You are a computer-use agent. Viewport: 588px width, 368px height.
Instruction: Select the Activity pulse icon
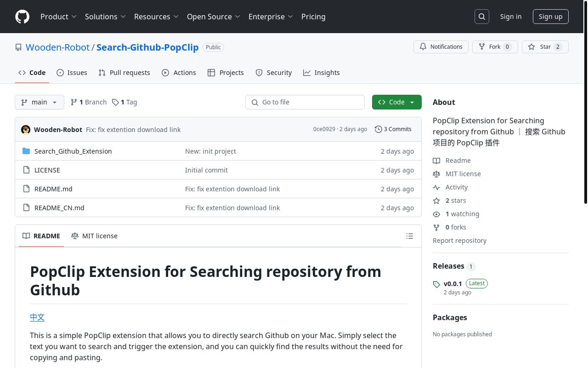click(436, 187)
